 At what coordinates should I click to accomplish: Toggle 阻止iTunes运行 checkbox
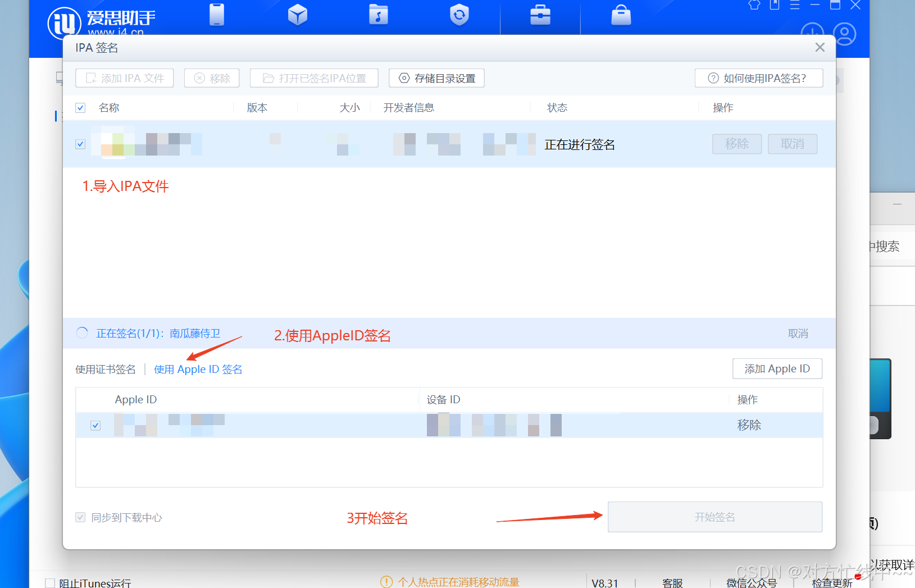[x=50, y=584]
